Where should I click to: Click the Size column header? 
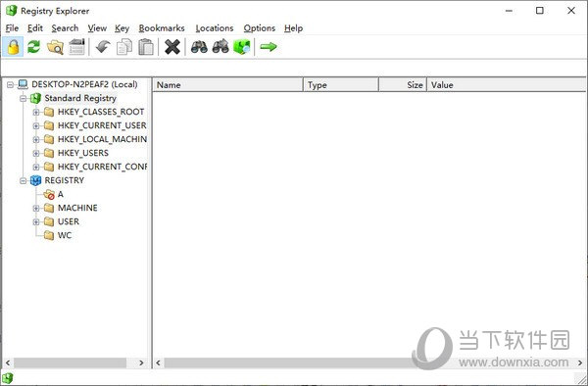[x=403, y=84]
